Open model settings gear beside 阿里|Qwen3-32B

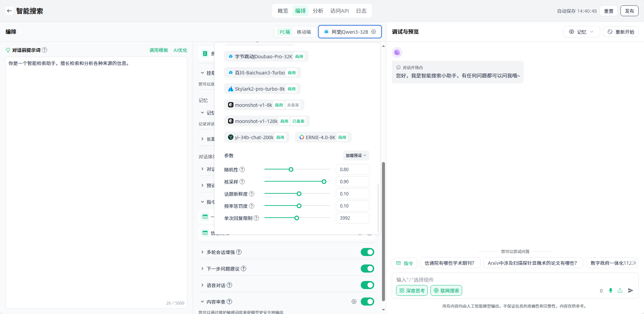coord(374,32)
